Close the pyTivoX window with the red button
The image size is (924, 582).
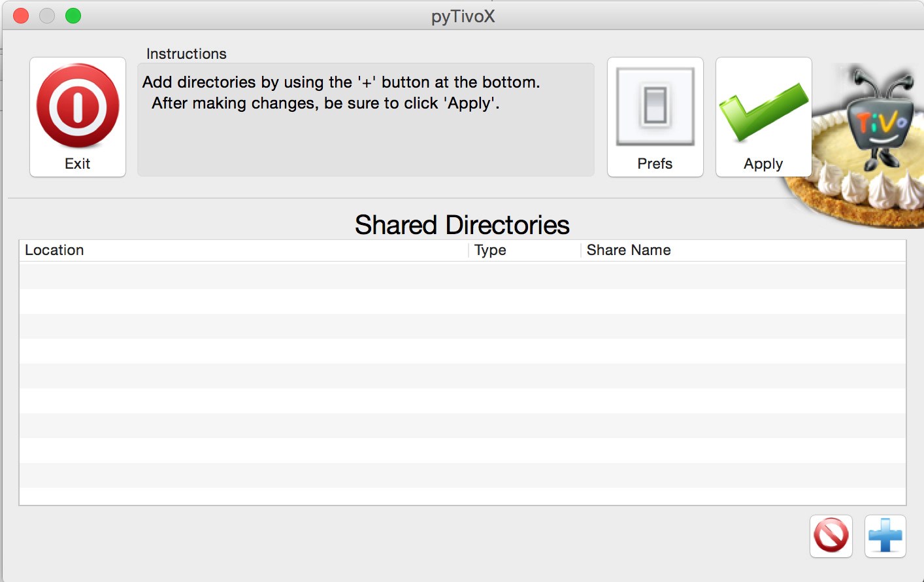point(21,16)
